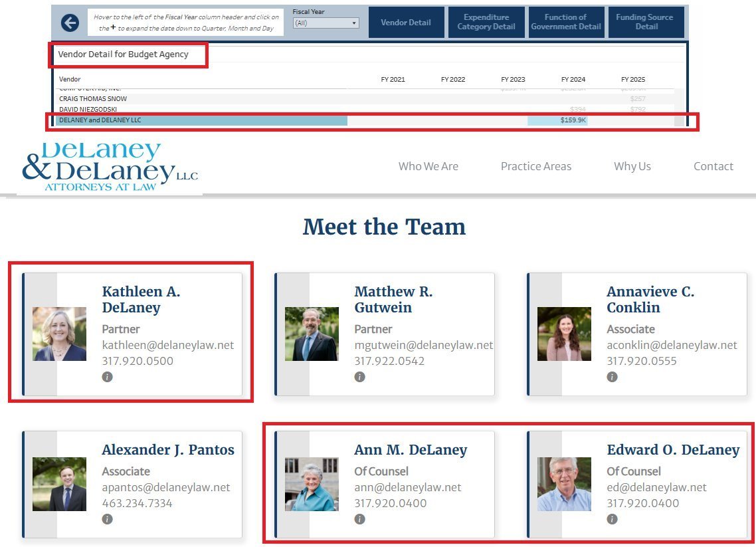This screenshot has height=547, width=756.
Task: Open info icon on Kathleen A. DeLaney card
Action: point(107,377)
